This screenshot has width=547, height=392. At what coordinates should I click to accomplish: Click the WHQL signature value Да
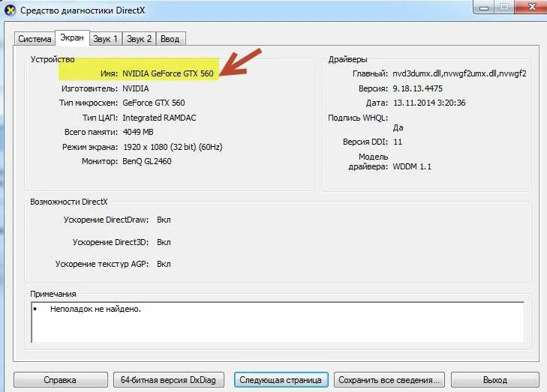(x=398, y=127)
